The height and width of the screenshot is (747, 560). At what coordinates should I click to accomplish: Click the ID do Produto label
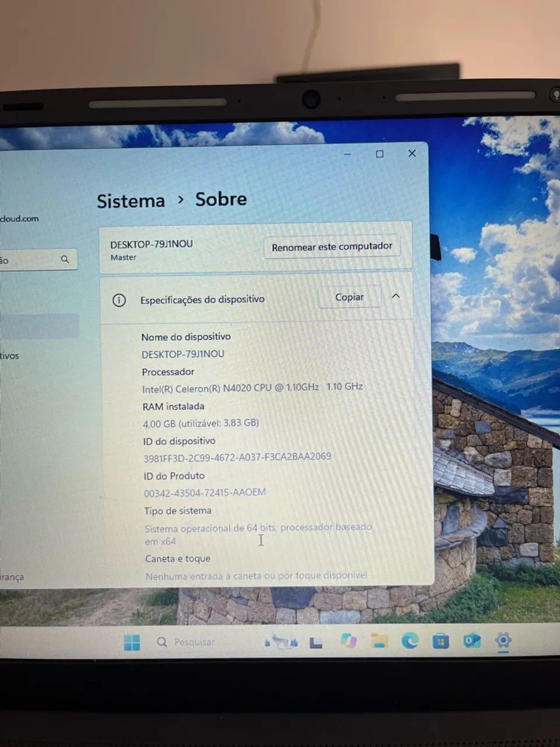tap(174, 476)
